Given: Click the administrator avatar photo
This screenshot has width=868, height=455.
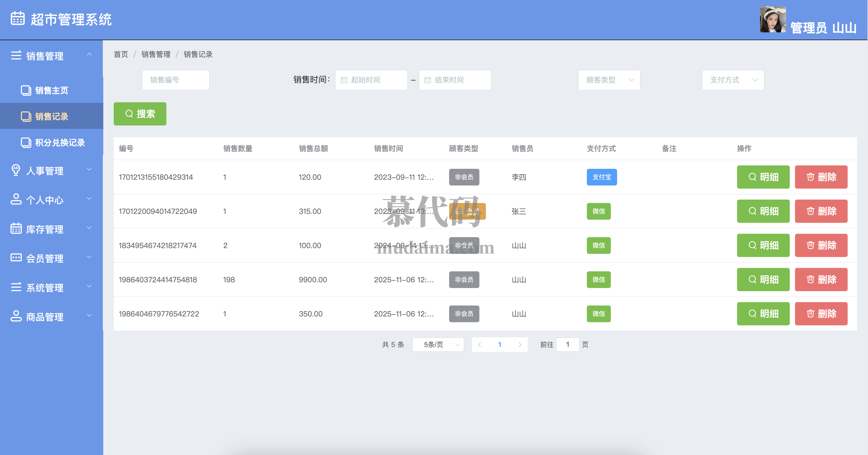Looking at the screenshot, I should click(x=773, y=20).
